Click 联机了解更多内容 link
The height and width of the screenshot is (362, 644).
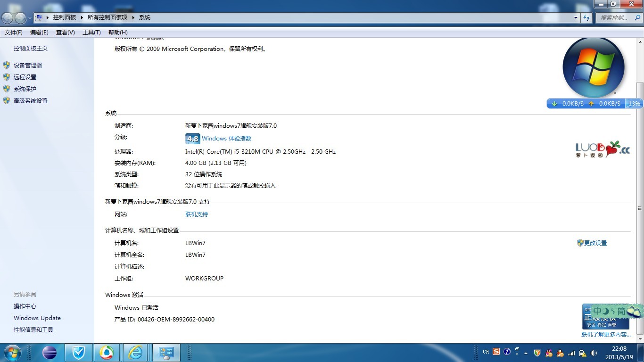click(606, 335)
